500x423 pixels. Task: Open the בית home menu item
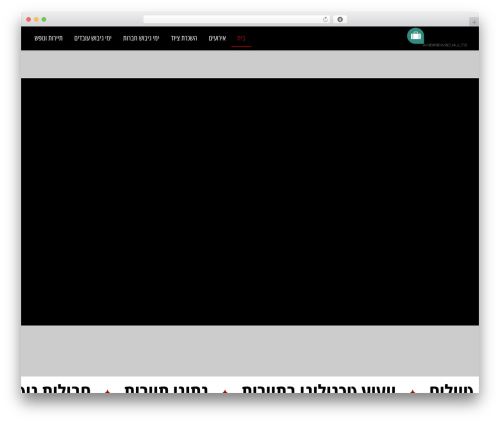pyautogui.click(x=241, y=38)
